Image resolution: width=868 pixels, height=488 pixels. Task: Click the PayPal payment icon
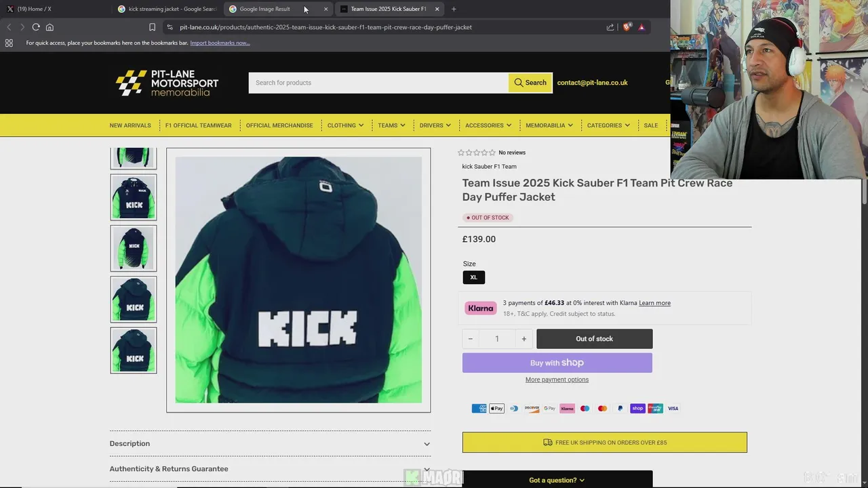pyautogui.click(x=620, y=408)
